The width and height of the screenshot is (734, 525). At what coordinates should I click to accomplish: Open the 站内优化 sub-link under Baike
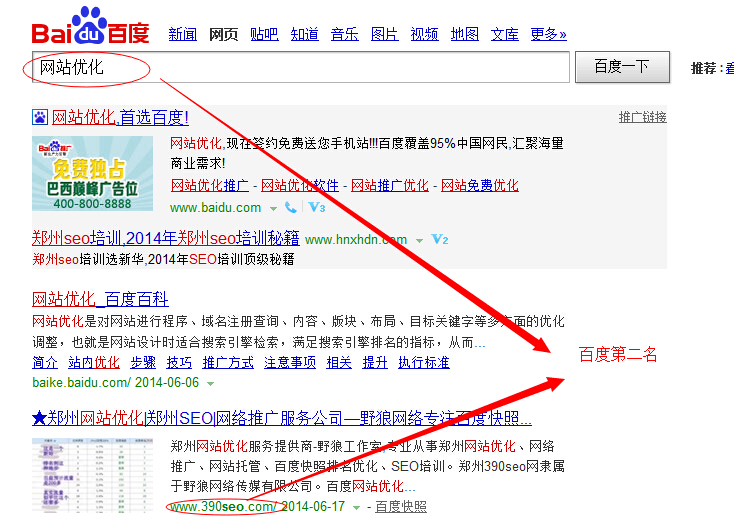pyautogui.click(x=94, y=363)
